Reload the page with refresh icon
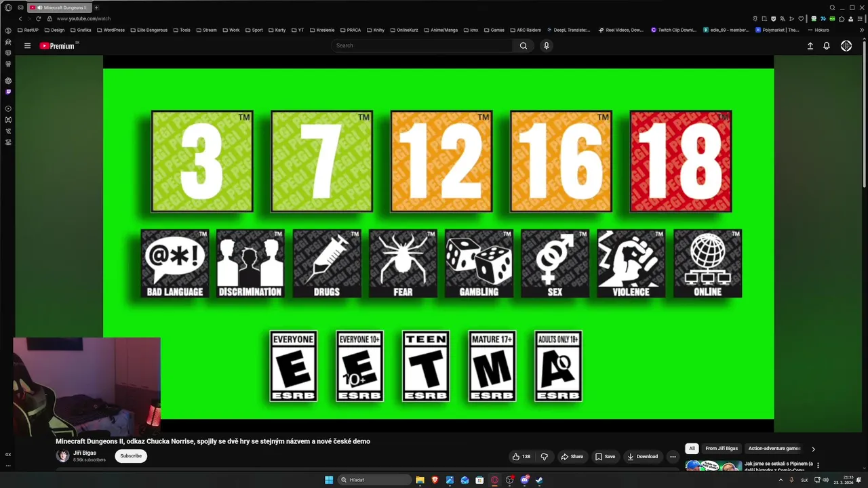The image size is (868, 488). pos(38,19)
